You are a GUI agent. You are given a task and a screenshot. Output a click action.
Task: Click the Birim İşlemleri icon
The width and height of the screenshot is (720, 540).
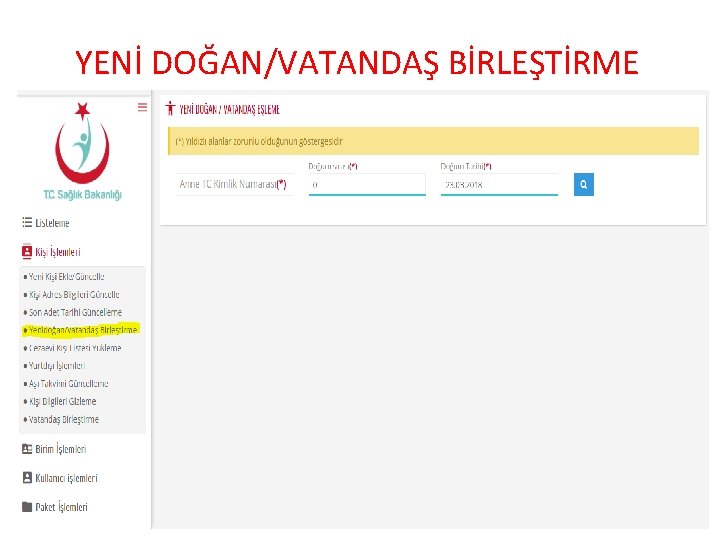[x=27, y=449]
